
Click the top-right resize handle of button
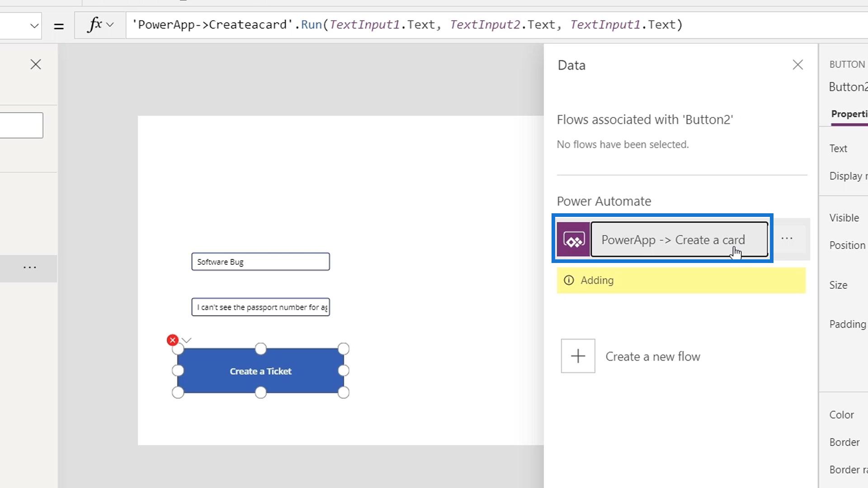click(x=343, y=349)
